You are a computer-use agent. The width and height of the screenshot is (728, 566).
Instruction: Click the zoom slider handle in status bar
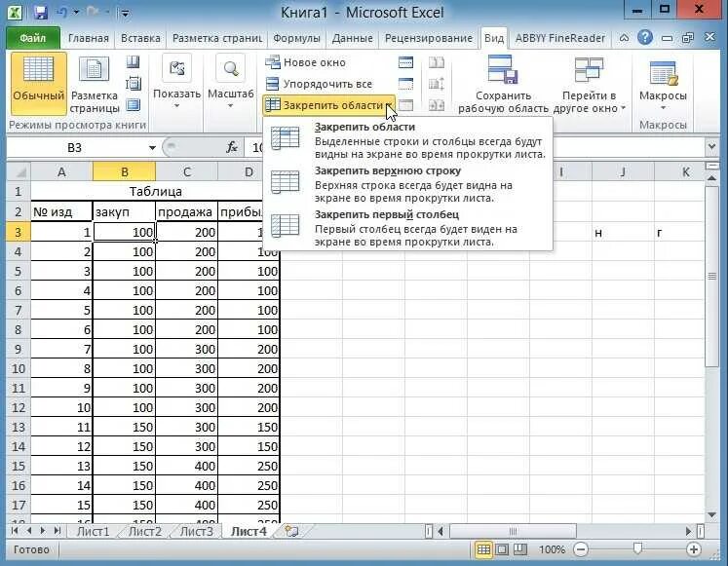(x=638, y=549)
